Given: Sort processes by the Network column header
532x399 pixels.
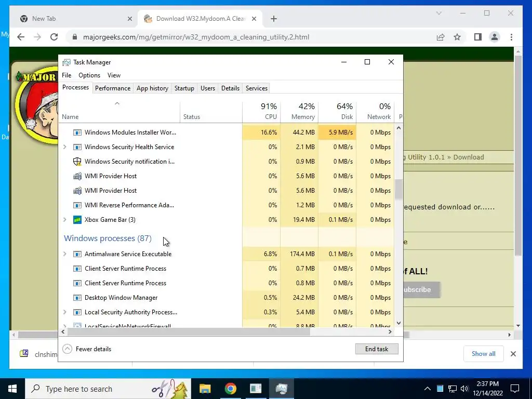Looking at the screenshot, I should (375, 111).
